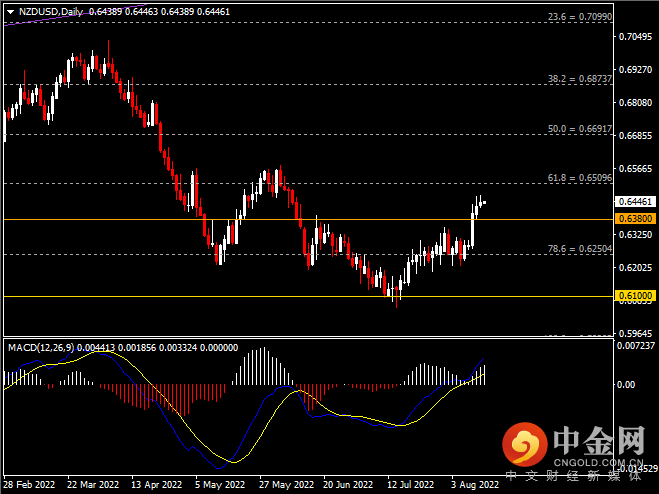
Task: Click the MACD zero level 0.00 label
Action: pyautogui.click(x=626, y=385)
